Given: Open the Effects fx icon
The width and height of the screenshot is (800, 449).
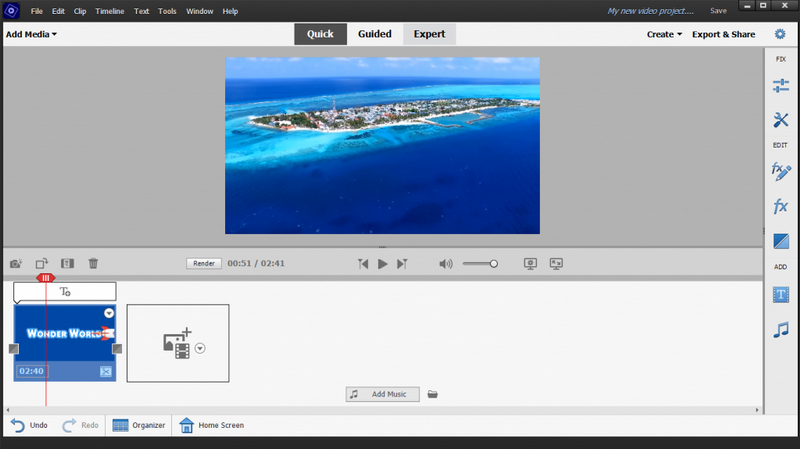Looking at the screenshot, I should [x=781, y=206].
